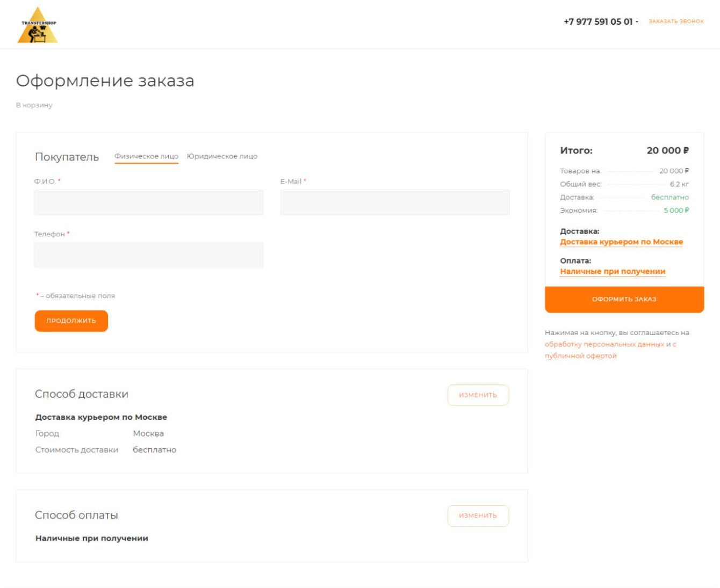
Task: Open Наличные при получении summary link
Action: (613, 272)
